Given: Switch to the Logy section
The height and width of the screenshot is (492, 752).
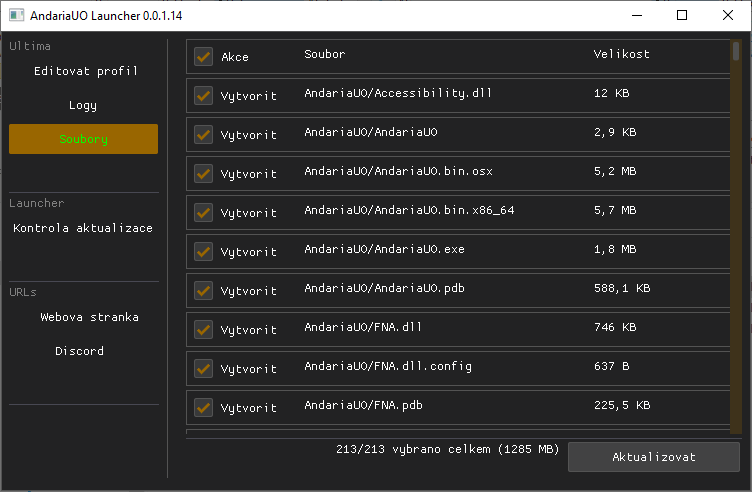Looking at the screenshot, I should click(84, 105).
